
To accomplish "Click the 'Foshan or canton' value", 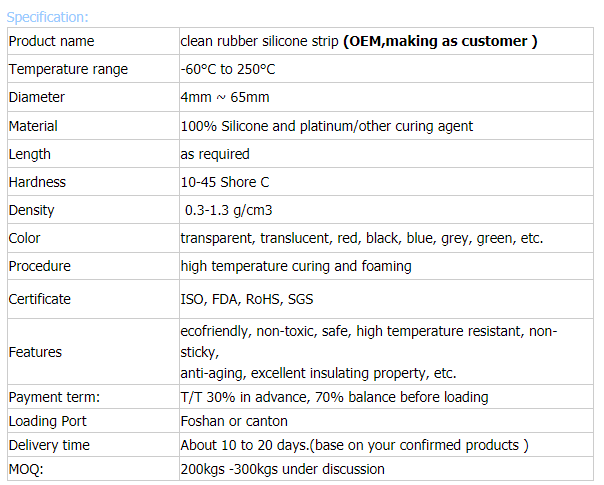I will 234,421.
